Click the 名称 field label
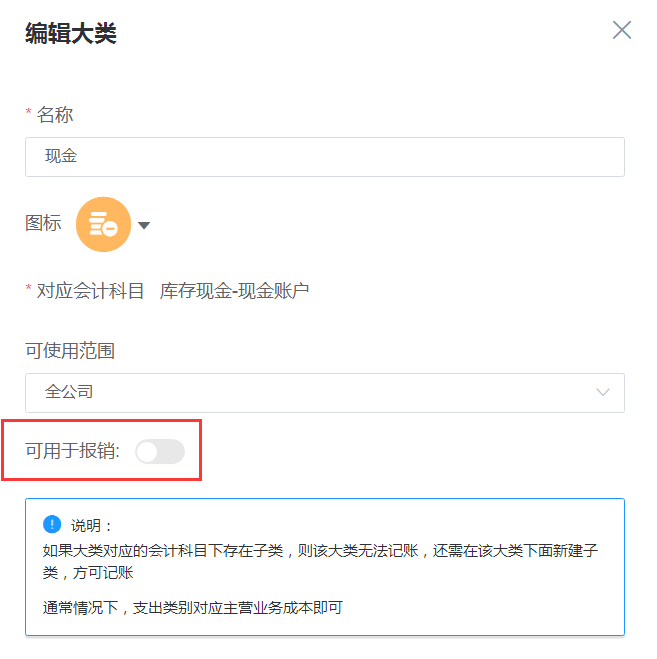This screenshot has width=657, height=659. coord(55,115)
